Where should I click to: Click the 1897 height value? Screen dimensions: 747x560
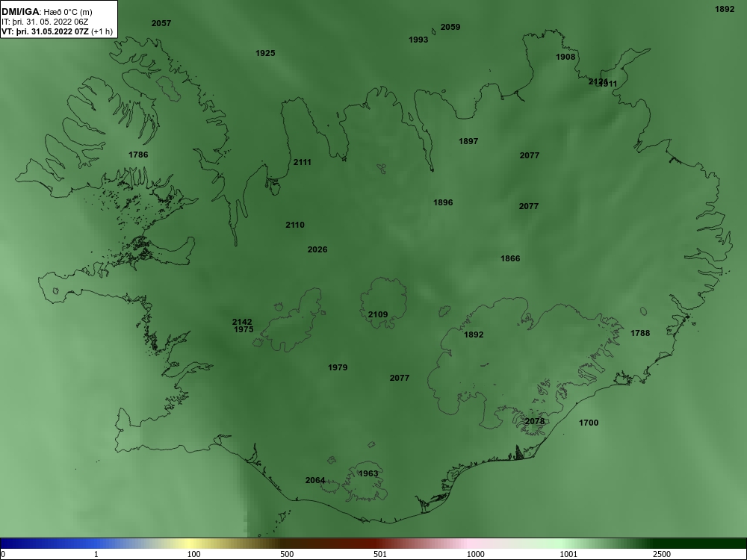coord(468,141)
